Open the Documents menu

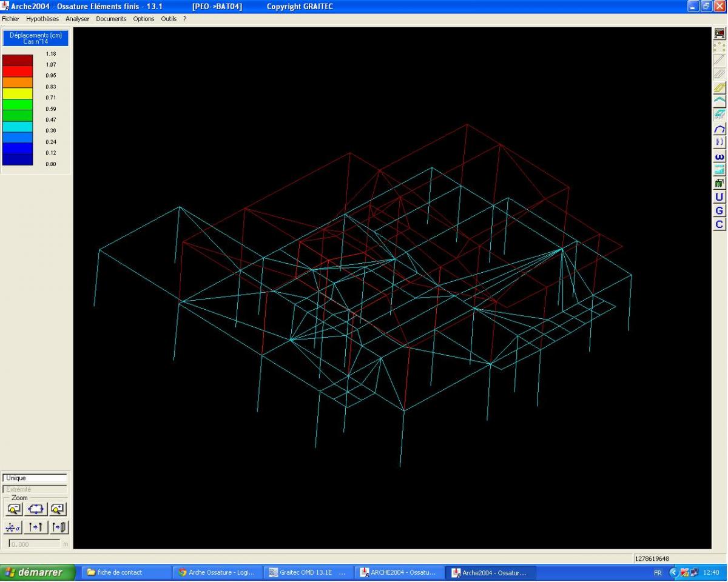click(112, 19)
